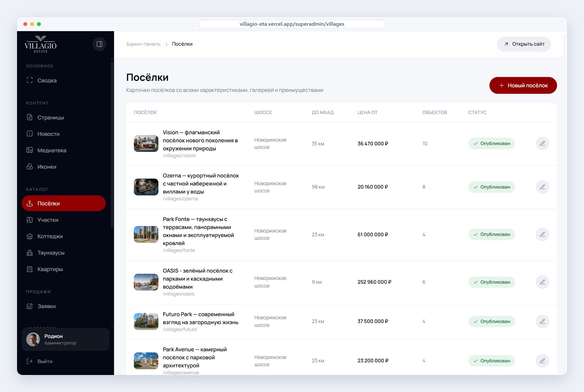This screenshot has height=392, width=584.
Task: Click the pencil icon for Futuro Park
Action: (x=542, y=321)
